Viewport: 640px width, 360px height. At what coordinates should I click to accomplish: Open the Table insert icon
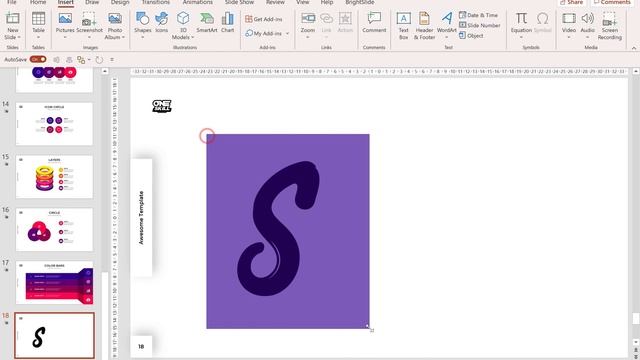(x=38, y=19)
